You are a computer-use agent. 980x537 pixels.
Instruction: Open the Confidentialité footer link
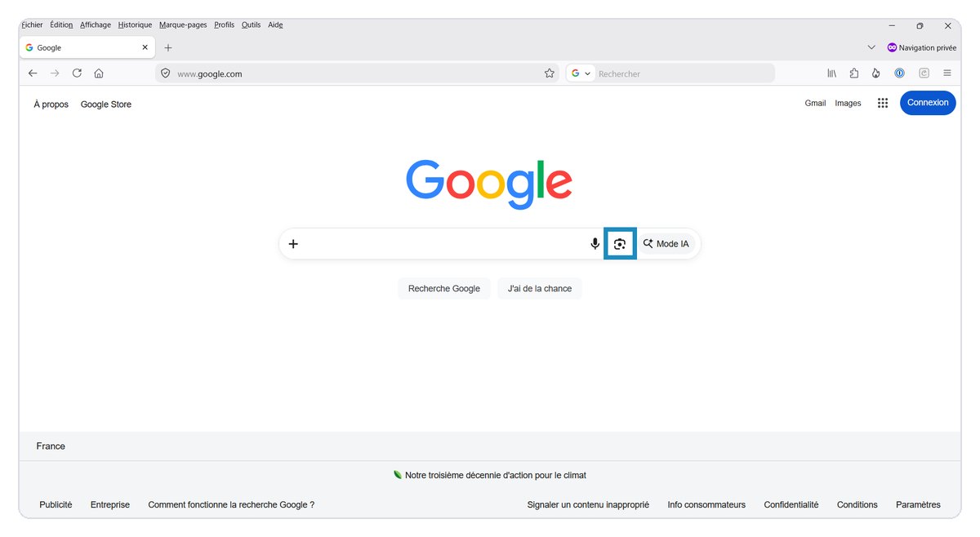tap(791, 504)
